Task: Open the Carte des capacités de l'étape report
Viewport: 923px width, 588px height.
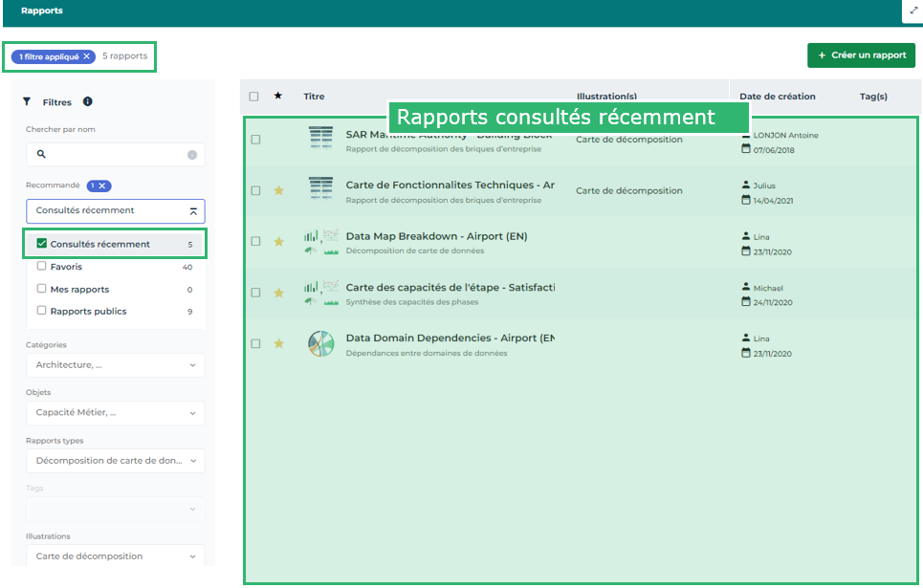Action: pos(450,288)
